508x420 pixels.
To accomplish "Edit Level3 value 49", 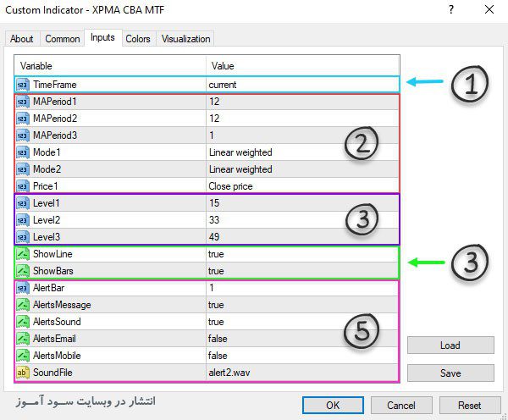I will [302, 237].
